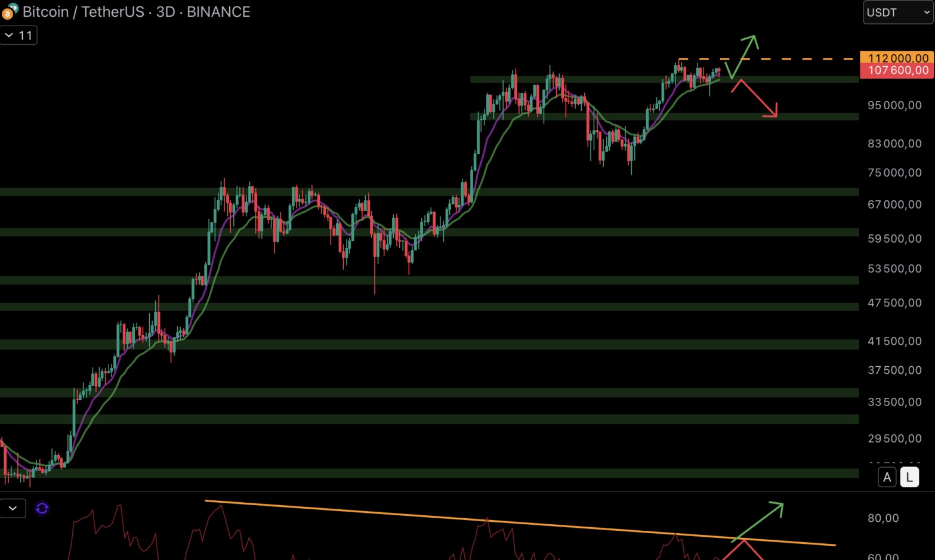This screenshot has height=560, width=935.
Task: Click the 29 500,00 price axis label
Action: [894, 438]
